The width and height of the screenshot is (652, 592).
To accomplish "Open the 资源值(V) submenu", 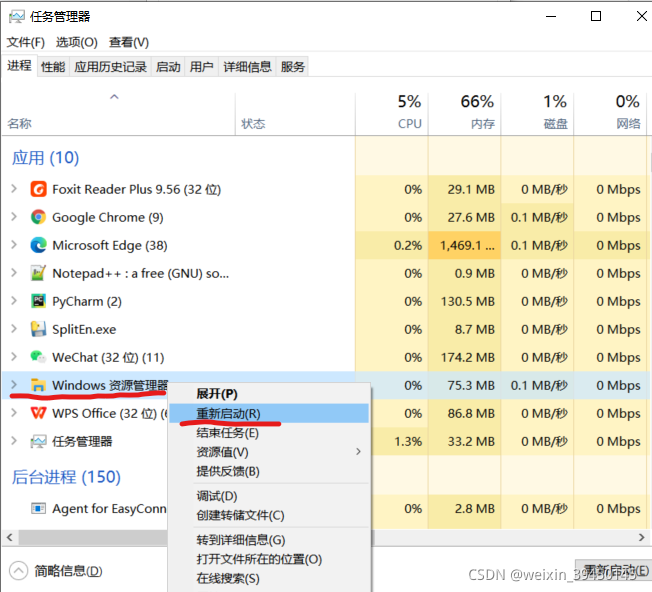I will pos(269,452).
